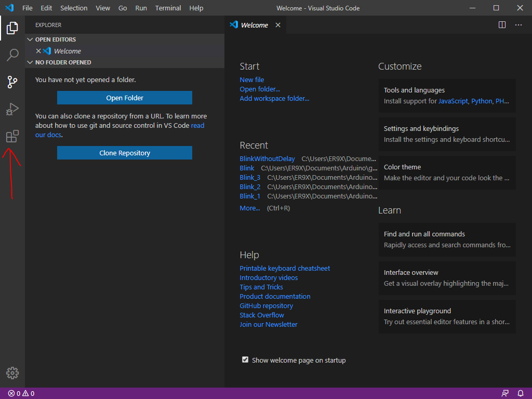Close the Welcome tab
Viewport: 532px width, 399px height.
click(x=278, y=25)
